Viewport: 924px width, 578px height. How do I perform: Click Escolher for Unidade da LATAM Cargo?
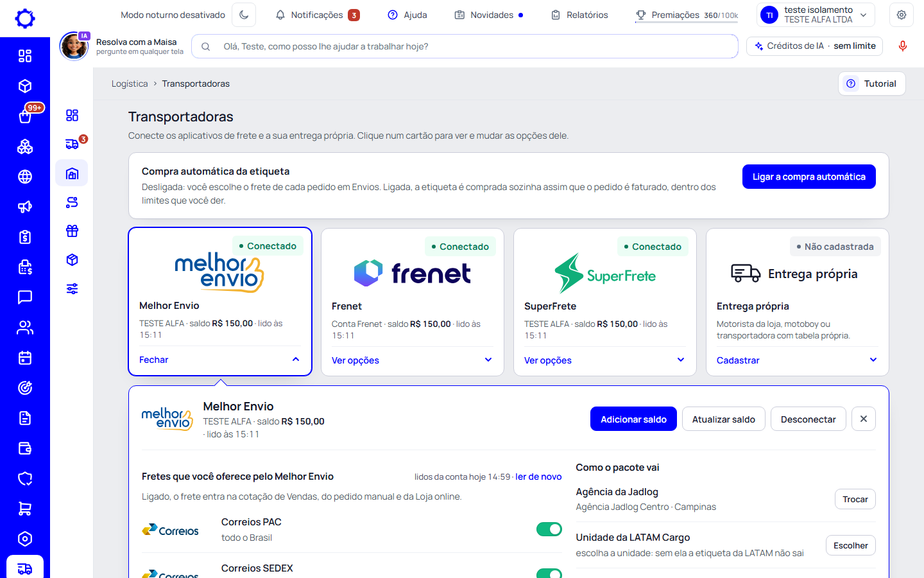[x=851, y=545]
